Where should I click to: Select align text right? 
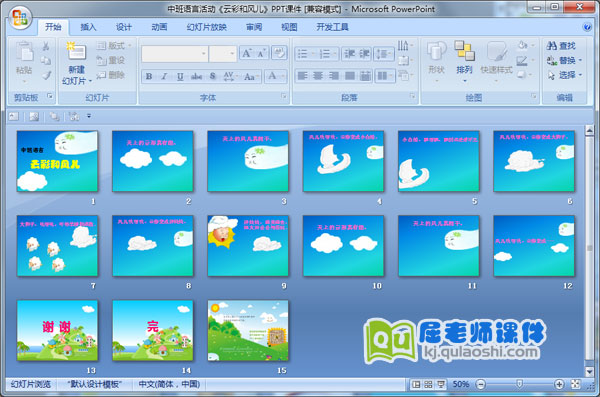click(334, 76)
